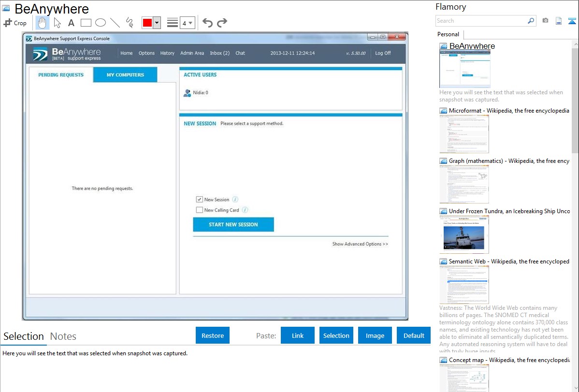
Task: Open the red color dropdown arrow
Action: [157, 23]
